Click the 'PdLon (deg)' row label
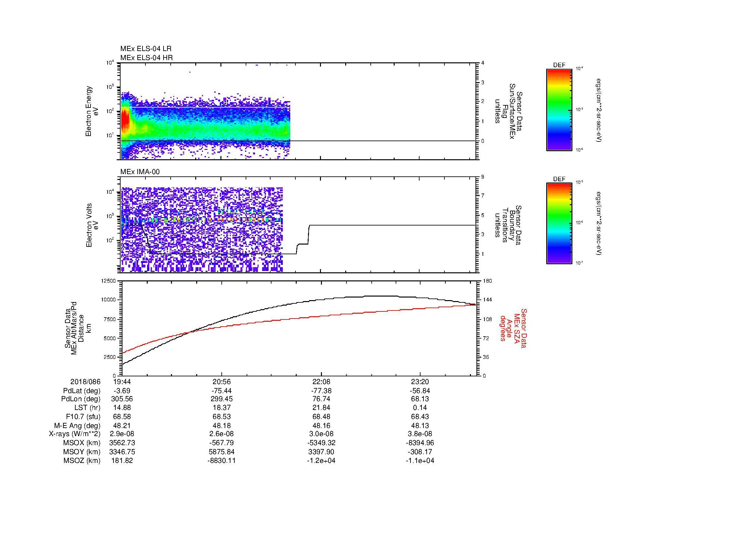The width and height of the screenshot is (756, 534). pos(81,399)
